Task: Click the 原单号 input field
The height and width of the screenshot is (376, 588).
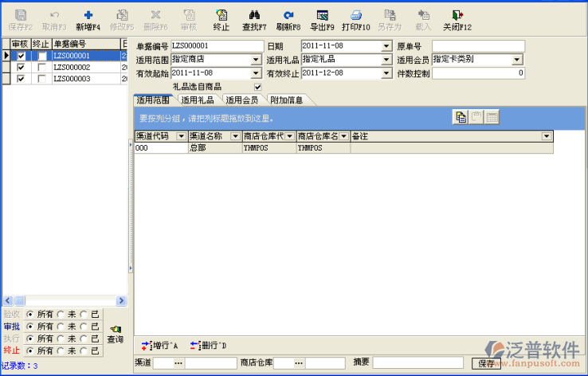Action: point(478,46)
